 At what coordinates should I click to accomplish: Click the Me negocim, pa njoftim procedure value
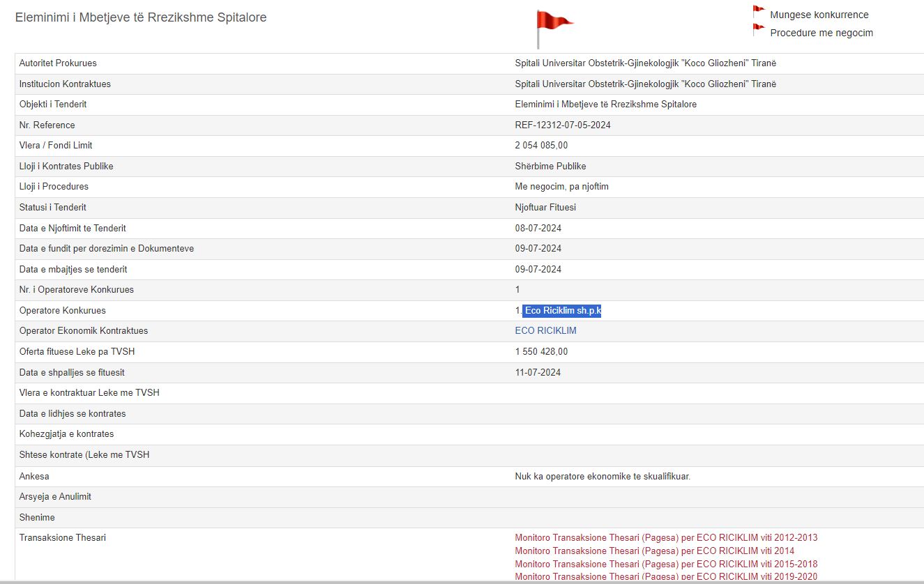click(561, 187)
